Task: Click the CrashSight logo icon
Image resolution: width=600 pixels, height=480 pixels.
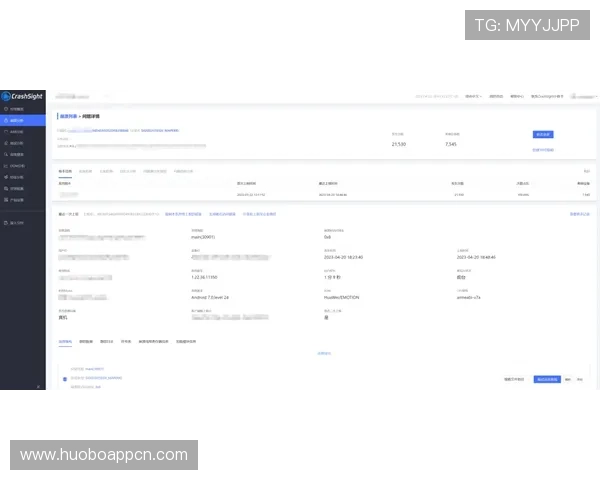Action: point(6,96)
